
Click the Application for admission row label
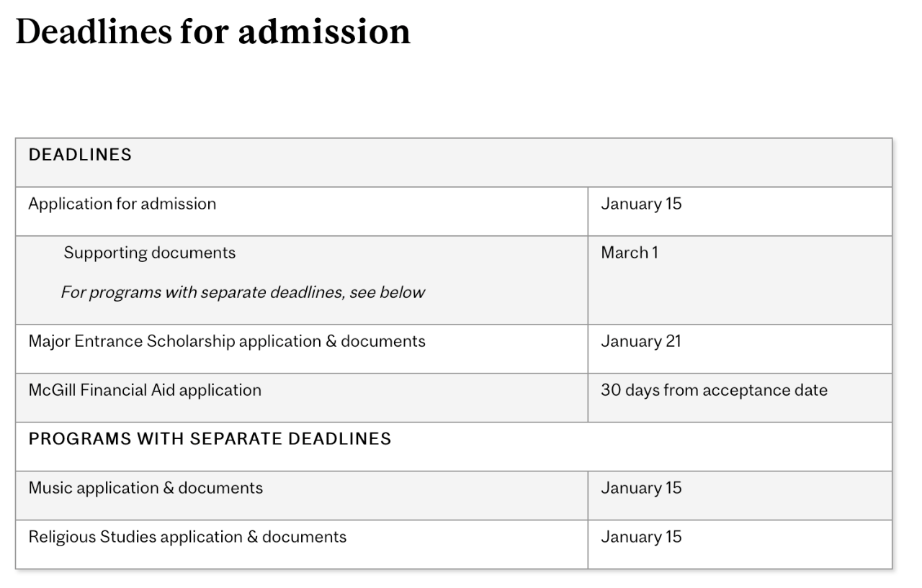[122, 204]
